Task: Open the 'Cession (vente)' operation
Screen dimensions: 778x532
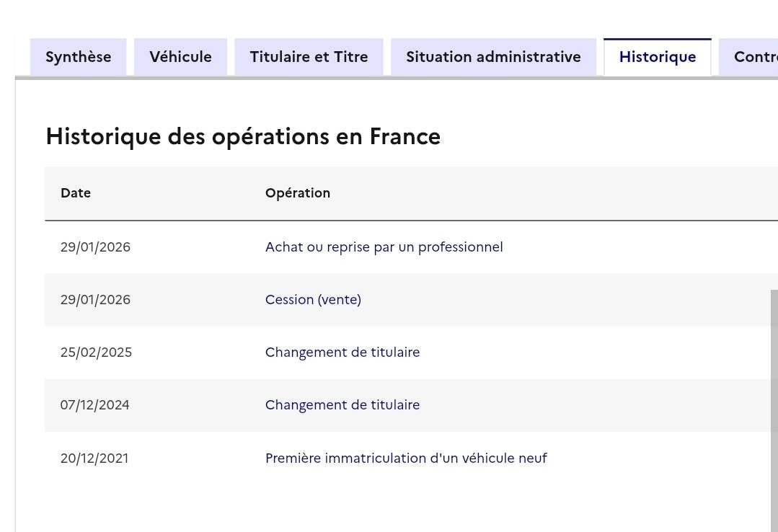Action: pyautogui.click(x=313, y=300)
